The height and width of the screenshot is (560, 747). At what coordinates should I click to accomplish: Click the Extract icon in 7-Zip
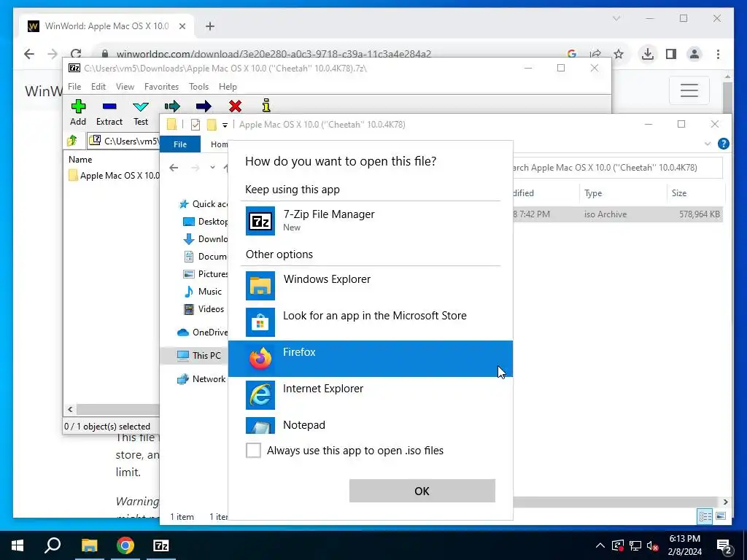pos(109,106)
